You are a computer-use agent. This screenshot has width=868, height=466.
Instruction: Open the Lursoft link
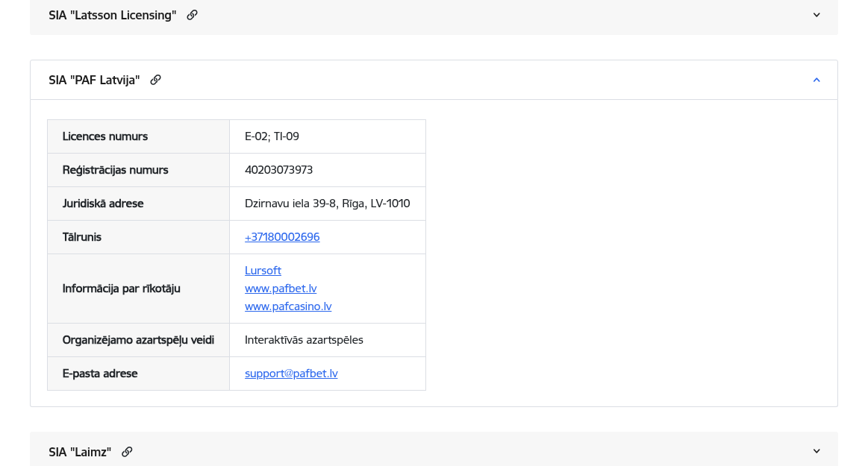tap(263, 271)
